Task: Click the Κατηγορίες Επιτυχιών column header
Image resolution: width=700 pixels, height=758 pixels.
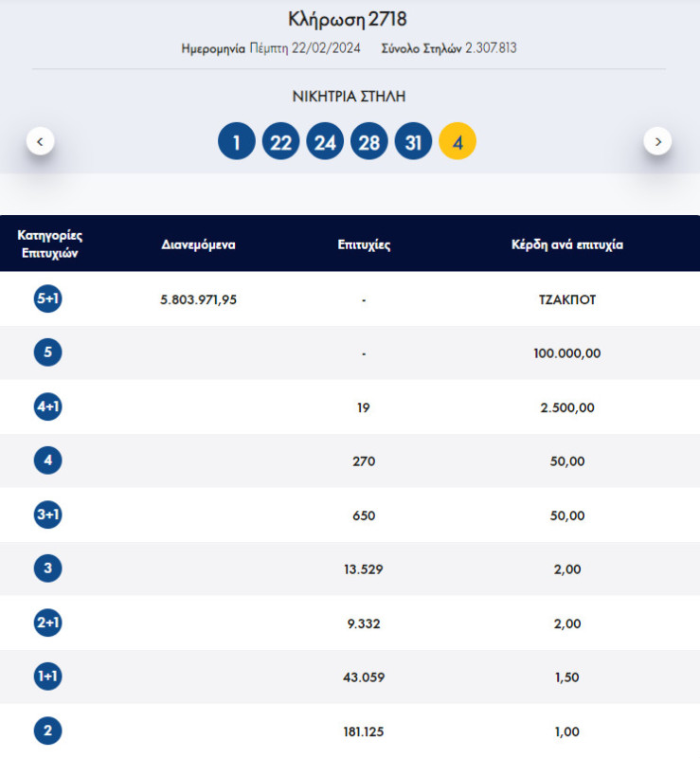Action: point(49,244)
